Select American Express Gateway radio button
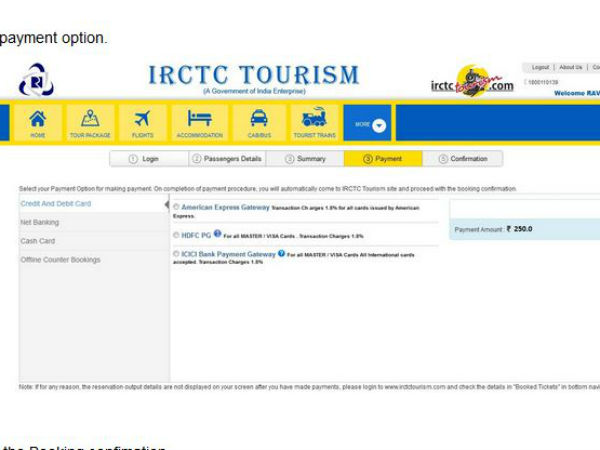The image size is (600, 450). click(177, 207)
